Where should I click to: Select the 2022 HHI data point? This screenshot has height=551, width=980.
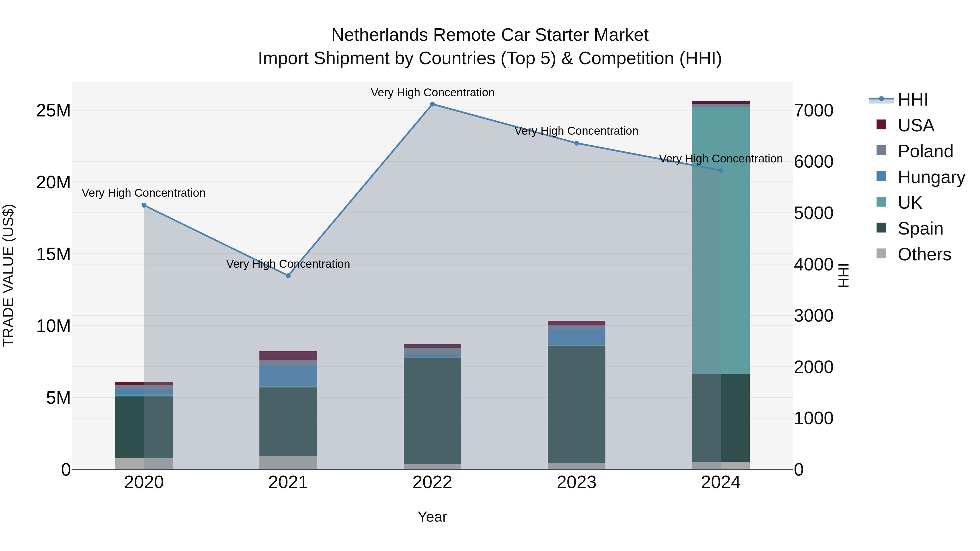click(x=432, y=104)
